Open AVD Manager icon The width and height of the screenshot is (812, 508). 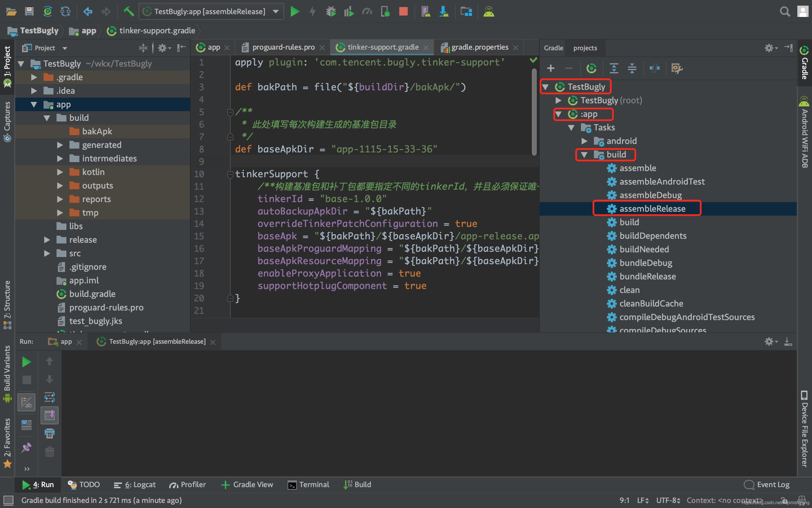coord(425,12)
